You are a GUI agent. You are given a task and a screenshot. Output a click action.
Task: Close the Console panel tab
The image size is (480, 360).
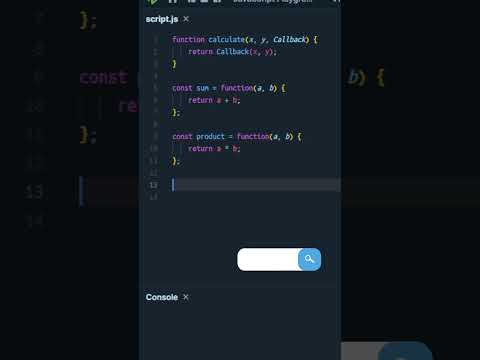(186, 297)
